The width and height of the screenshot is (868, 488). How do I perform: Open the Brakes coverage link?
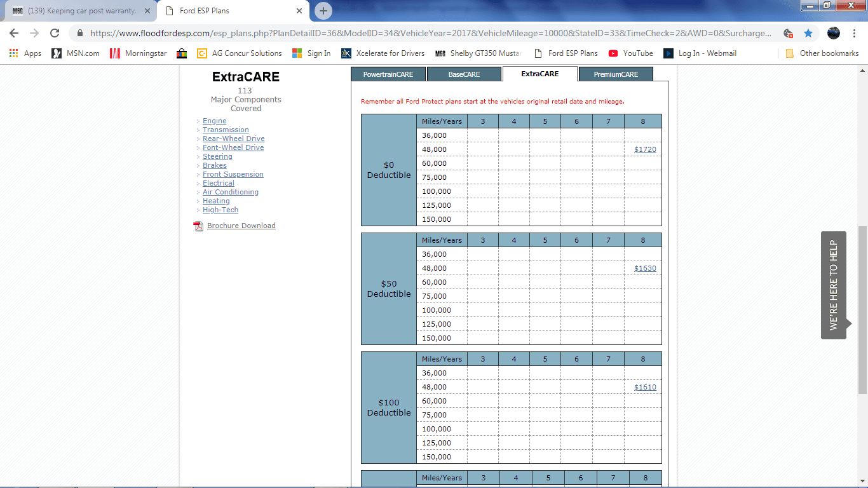point(215,165)
